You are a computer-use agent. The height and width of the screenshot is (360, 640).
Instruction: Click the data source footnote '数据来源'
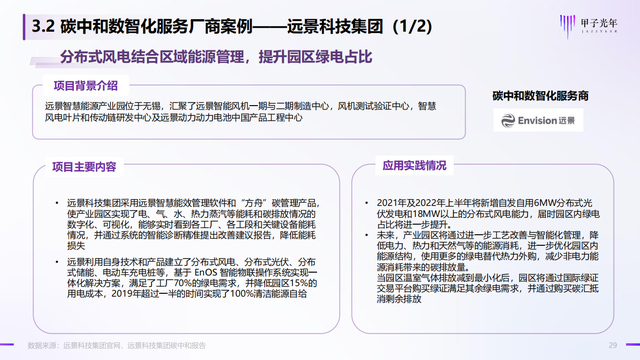pos(116,345)
